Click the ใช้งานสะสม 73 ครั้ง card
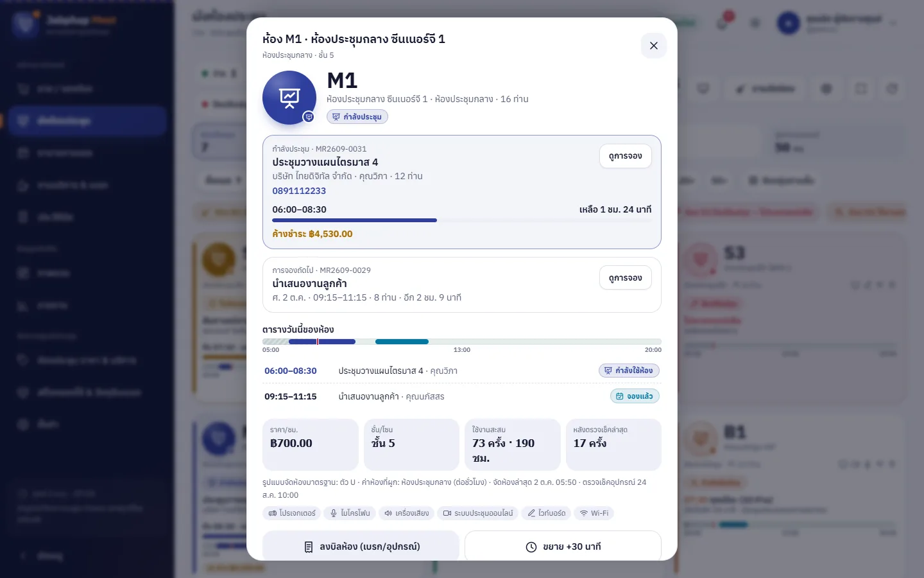Viewport: 924px width, 578px height. click(513, 444)
